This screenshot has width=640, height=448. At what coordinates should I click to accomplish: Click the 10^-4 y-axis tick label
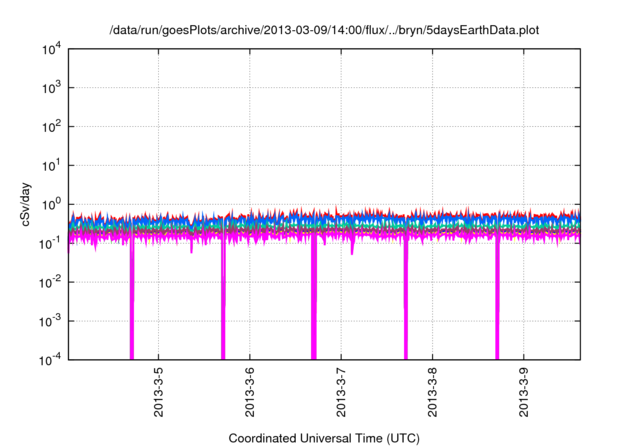click(50, 360)
